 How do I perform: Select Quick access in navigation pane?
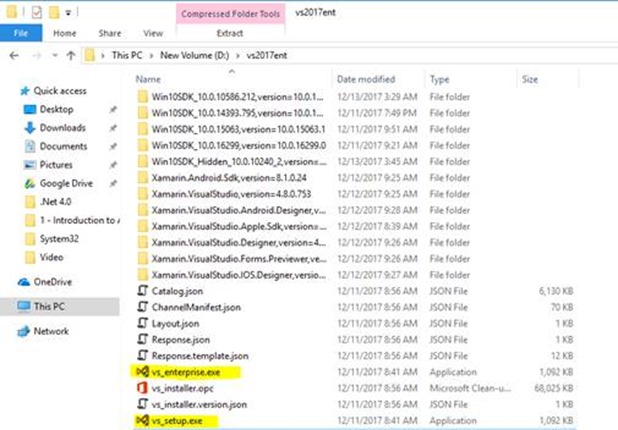pyautogui.click(x=60, y=91)
